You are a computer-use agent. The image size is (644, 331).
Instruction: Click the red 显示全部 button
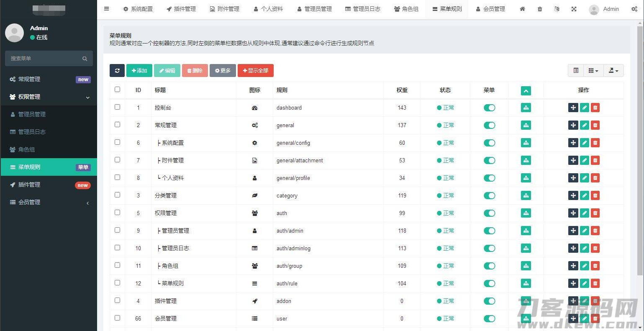(255, 71)
